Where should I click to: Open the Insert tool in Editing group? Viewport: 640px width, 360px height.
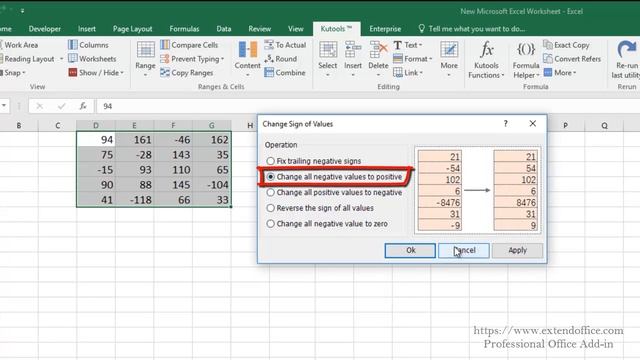pos(353,59)
